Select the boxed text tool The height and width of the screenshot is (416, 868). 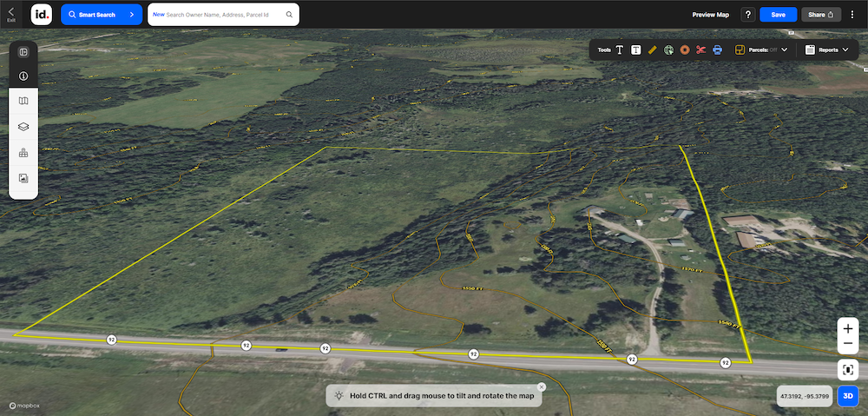click(x=635, y=50)
